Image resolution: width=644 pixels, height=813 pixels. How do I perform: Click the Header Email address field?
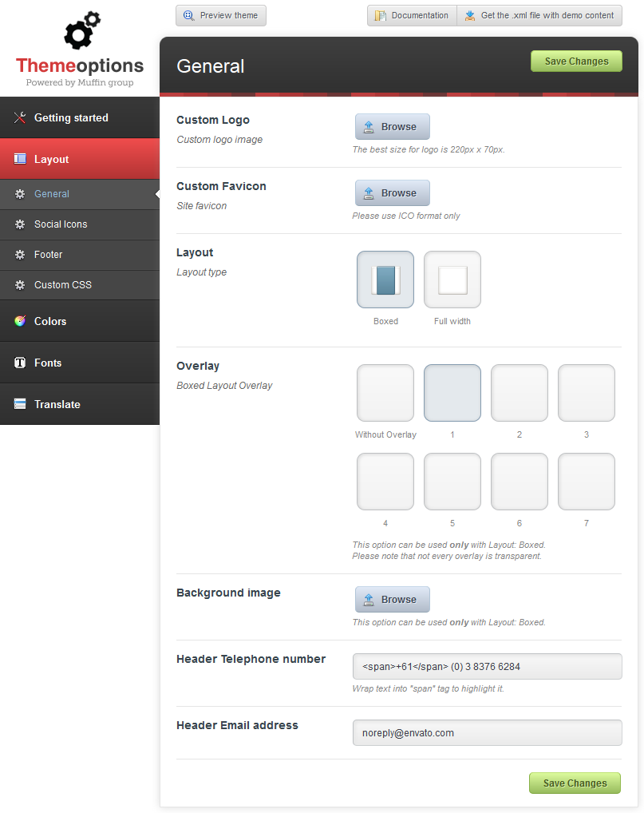[x=487, y=732]
